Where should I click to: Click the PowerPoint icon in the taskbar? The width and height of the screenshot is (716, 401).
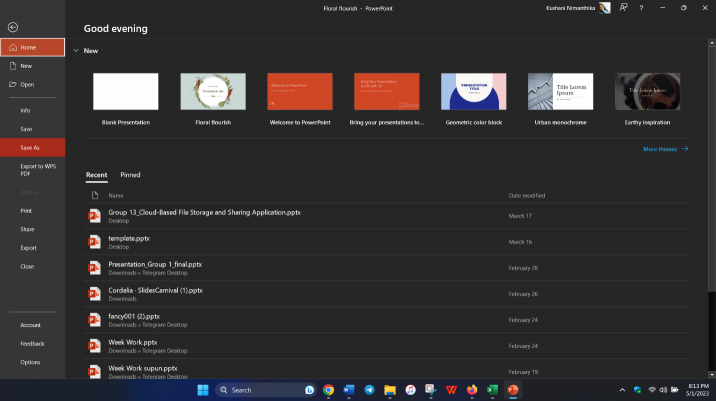[x=513, y=390]
